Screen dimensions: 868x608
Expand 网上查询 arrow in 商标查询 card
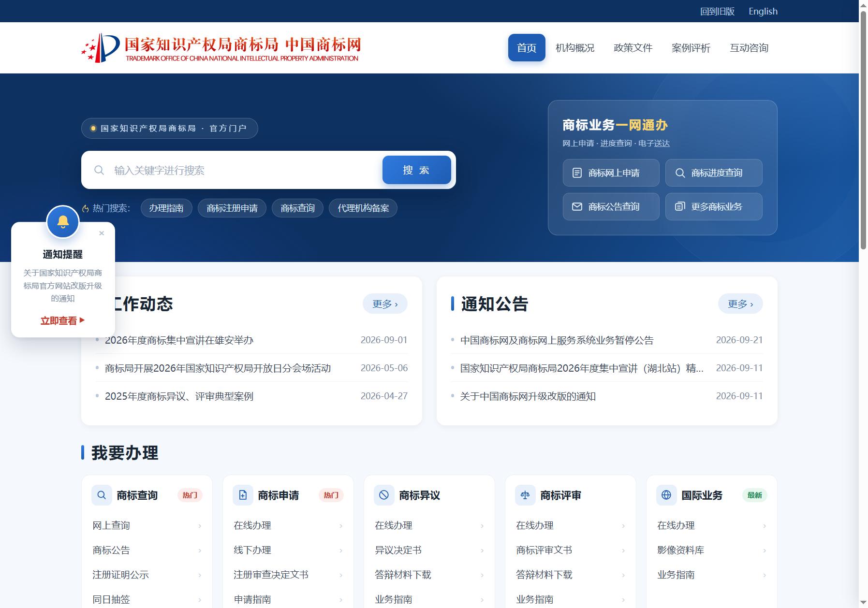tap(200, 526)
